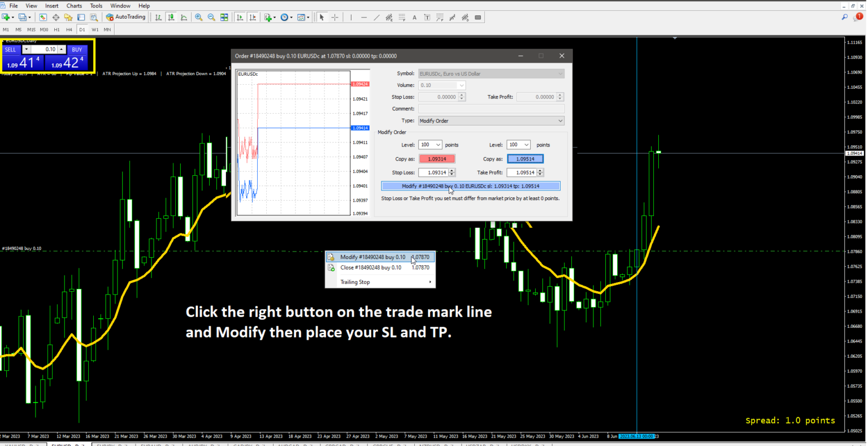Open the Charts menu
This screenshot has height=446, width=868.
[x=74, y=6]
